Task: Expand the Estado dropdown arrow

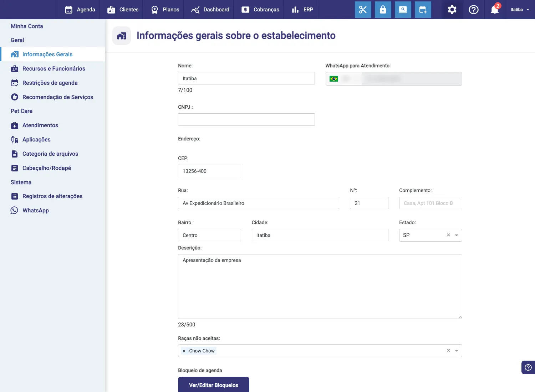Action: 457,235
